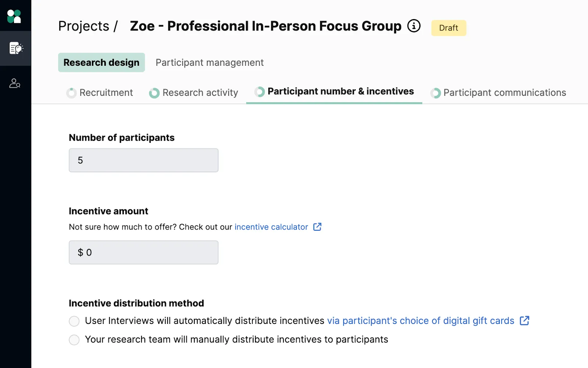Open the Recruitment step tab
This screenshot has width=588, height=368.
click(x=100, y=93)
